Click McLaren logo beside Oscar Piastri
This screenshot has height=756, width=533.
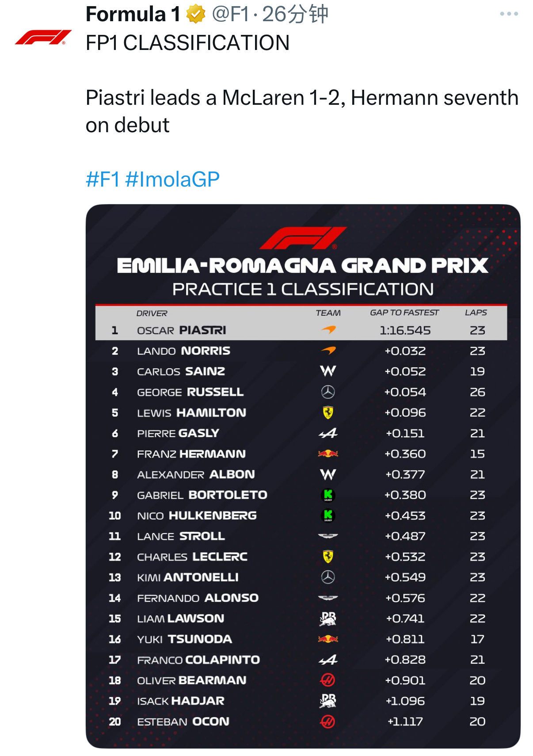pyautogui.click(x=328, y=330)
